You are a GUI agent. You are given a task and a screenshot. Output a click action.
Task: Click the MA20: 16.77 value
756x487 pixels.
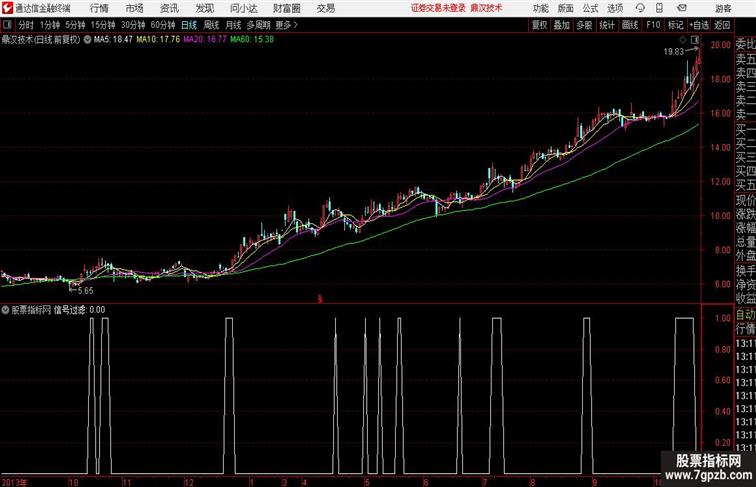click(x=204, y=40)
